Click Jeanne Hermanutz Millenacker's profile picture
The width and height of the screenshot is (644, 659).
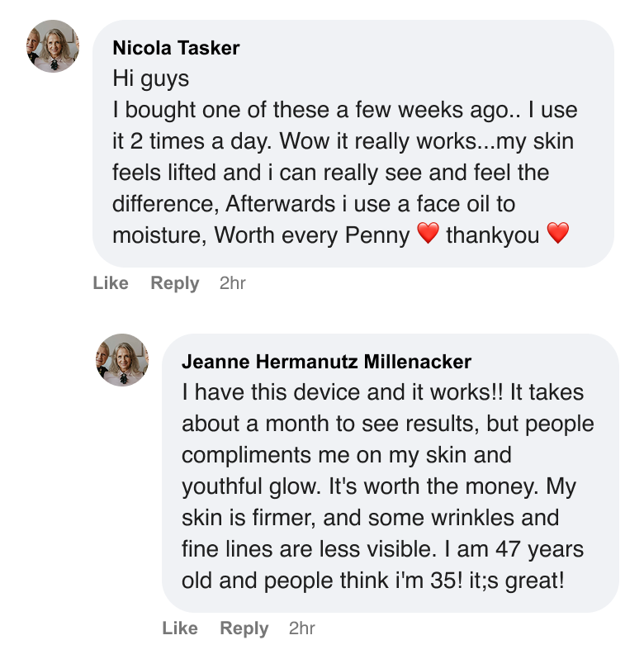(123, 360)
